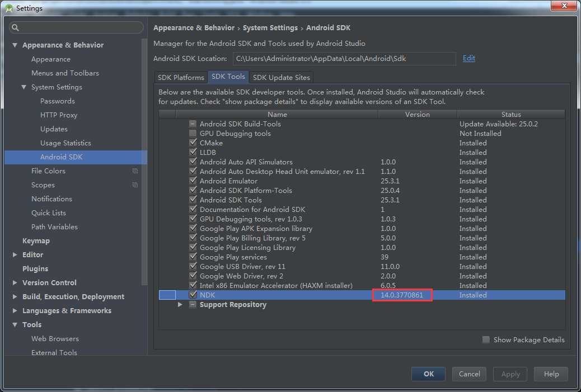Open the Plugins settings
Viewport: 581px width, 392px height.
click(35, 269)
